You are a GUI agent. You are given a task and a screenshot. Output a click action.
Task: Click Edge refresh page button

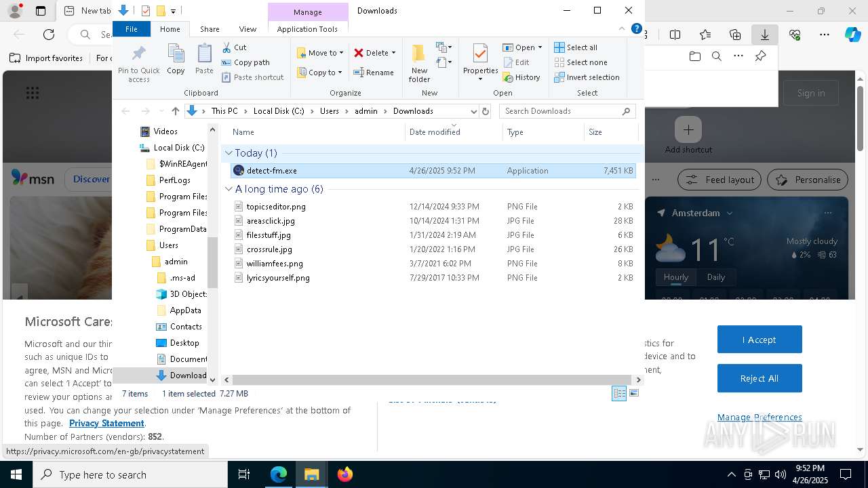coord(49,35)
